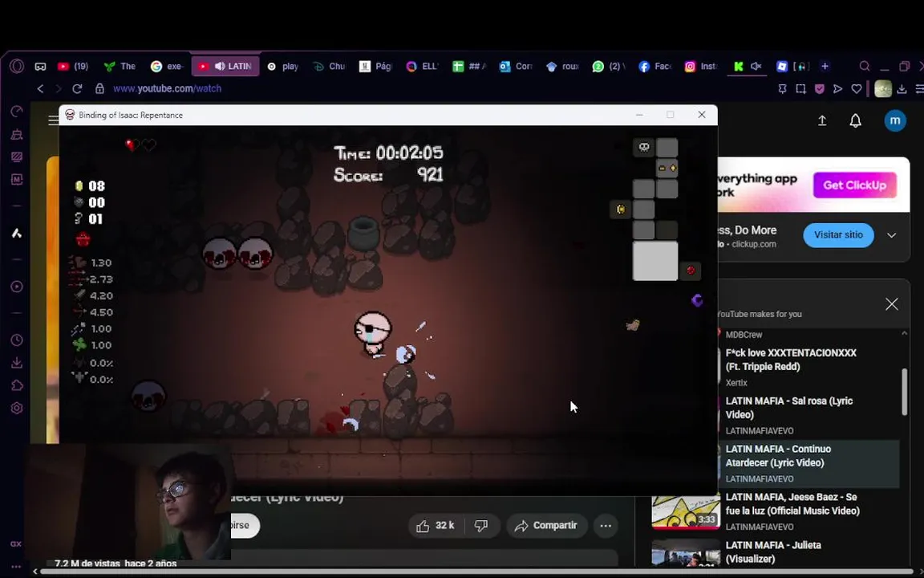The height and width of the screenshot is (578, 924).
Task: Click the GX label at sidebar bottom
Action: [16, 543]
